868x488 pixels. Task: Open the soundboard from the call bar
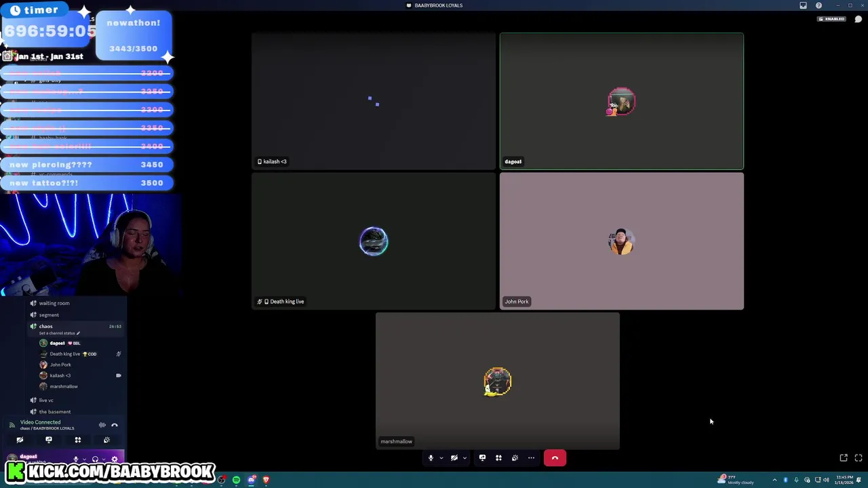pyautogui.click(x=515, y=458)
